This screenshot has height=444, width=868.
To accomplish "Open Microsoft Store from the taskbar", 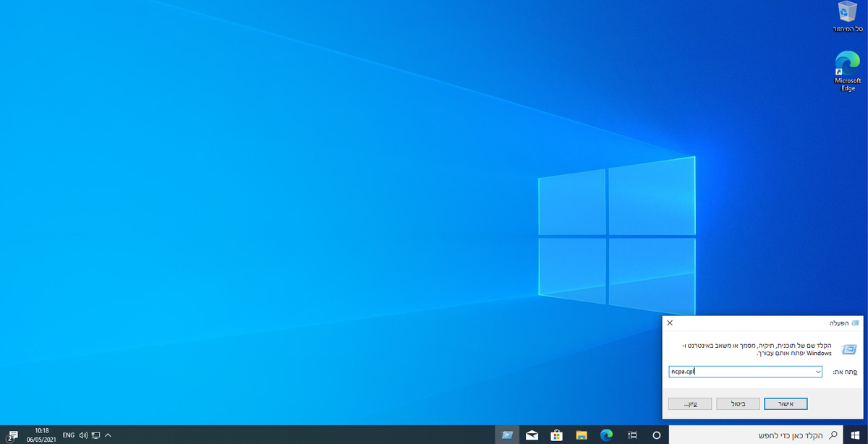I will coord(556,435).
